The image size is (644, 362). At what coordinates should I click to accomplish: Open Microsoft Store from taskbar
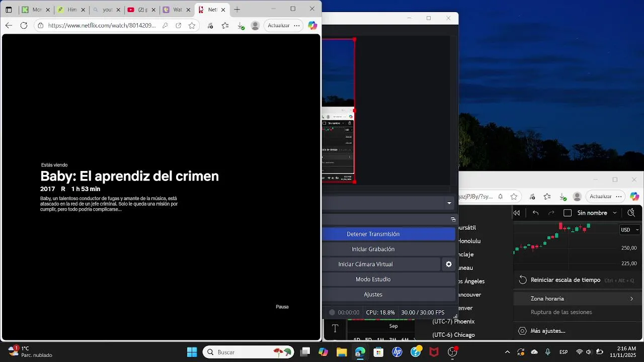click(378, 352)
